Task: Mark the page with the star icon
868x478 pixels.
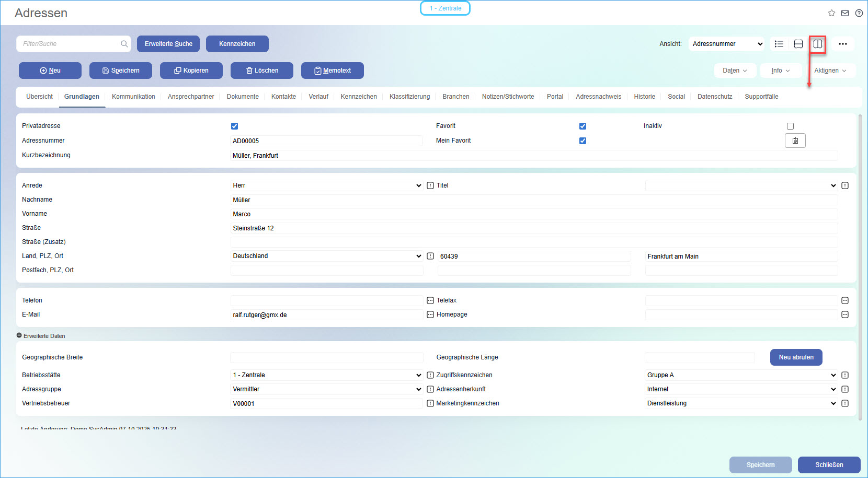Action: [x=831, y=13]
